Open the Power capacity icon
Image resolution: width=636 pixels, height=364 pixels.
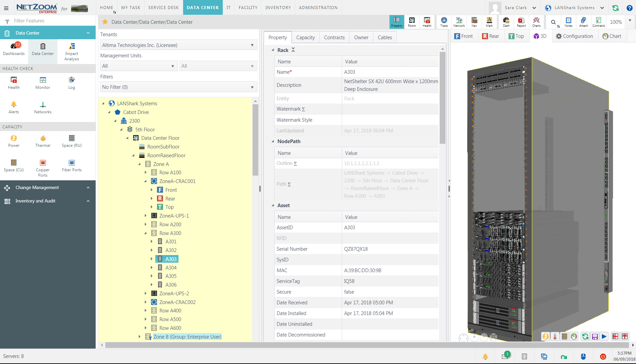coord(14,141)
